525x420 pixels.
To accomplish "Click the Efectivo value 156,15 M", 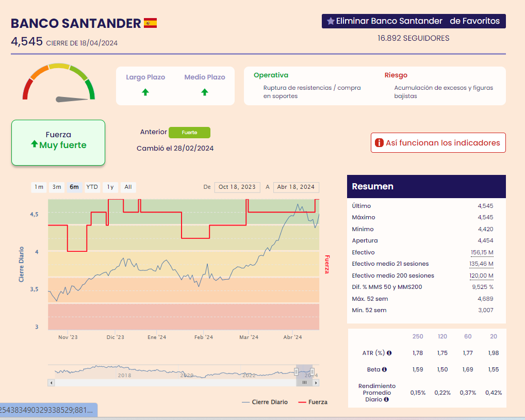I will (x=482, y=252).
